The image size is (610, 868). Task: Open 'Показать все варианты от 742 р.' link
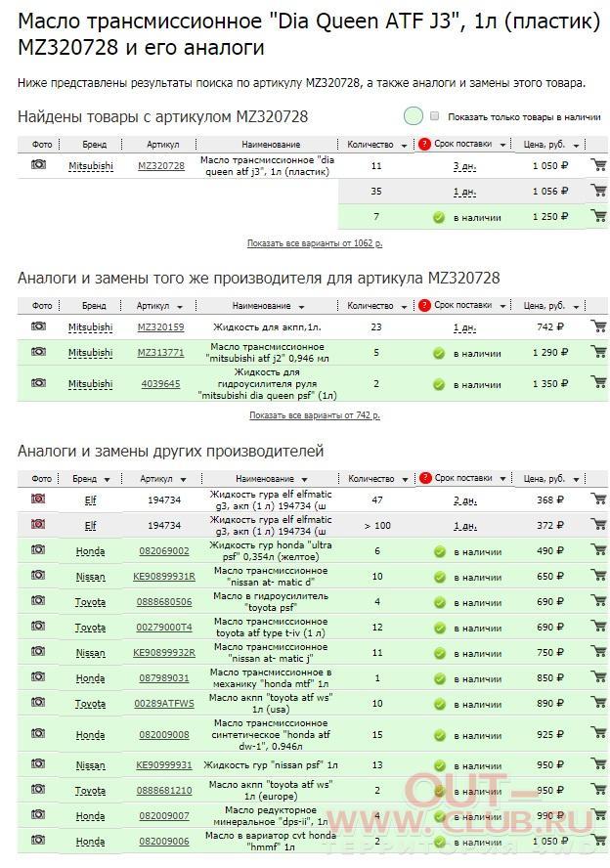click(315, 415)
